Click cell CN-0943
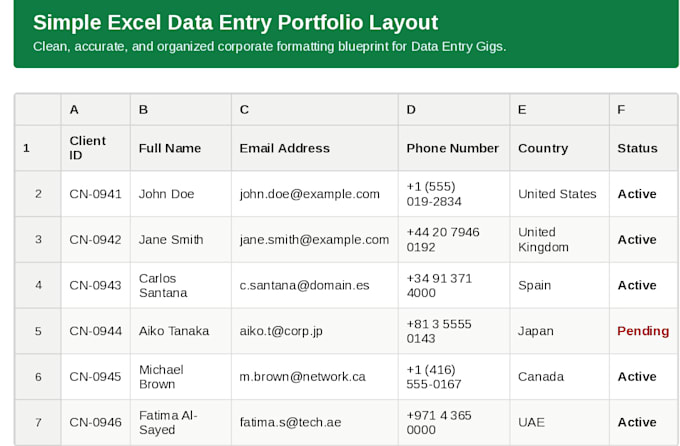680x446 pixels. tap(95, 285)
